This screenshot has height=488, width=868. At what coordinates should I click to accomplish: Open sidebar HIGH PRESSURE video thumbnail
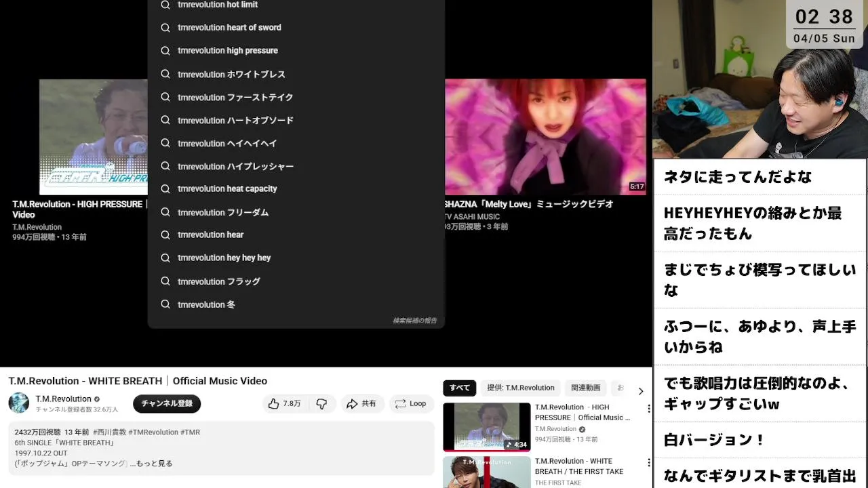point(487,427)
